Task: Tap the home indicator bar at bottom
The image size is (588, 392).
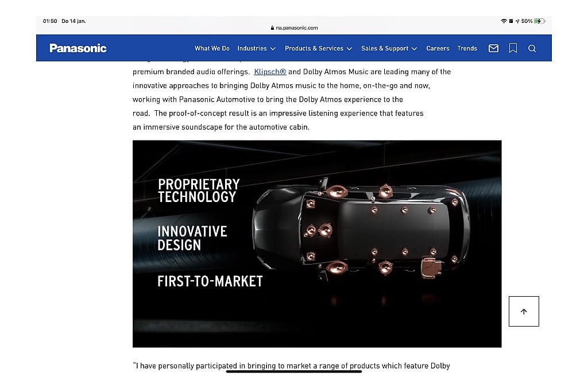Action: [x=294, y=371]
